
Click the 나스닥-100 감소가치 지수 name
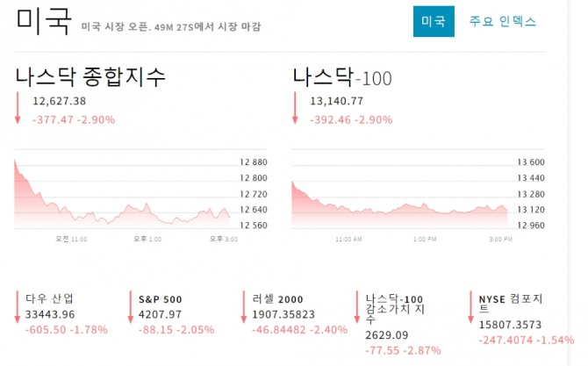click(395, 309)
